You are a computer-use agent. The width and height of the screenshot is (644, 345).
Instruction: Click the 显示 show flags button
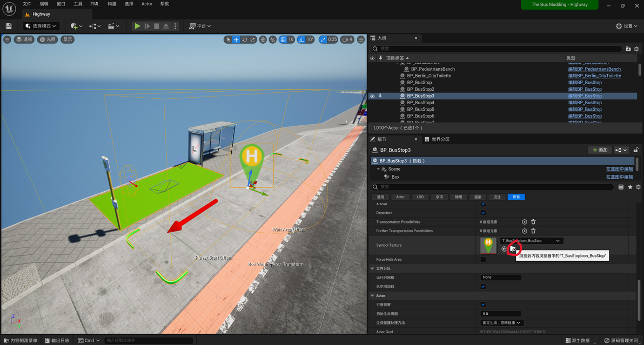pyautogui.click(x=68, y=39)
